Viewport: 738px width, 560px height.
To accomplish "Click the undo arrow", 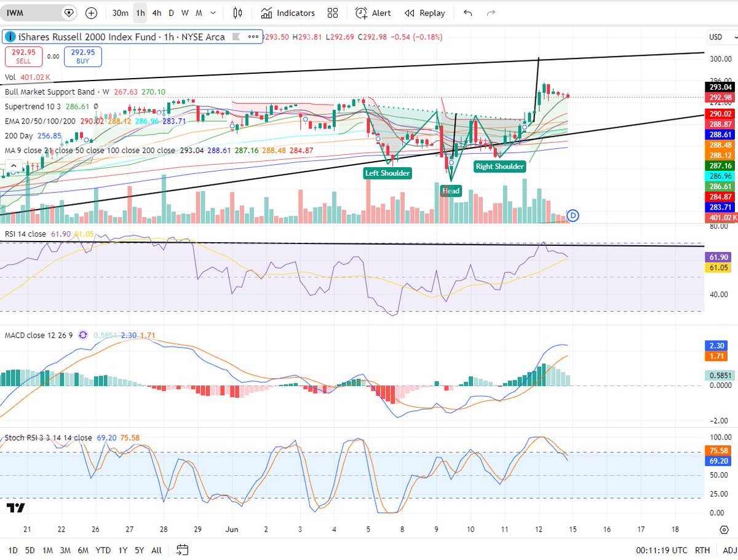I will coord(468,13).
